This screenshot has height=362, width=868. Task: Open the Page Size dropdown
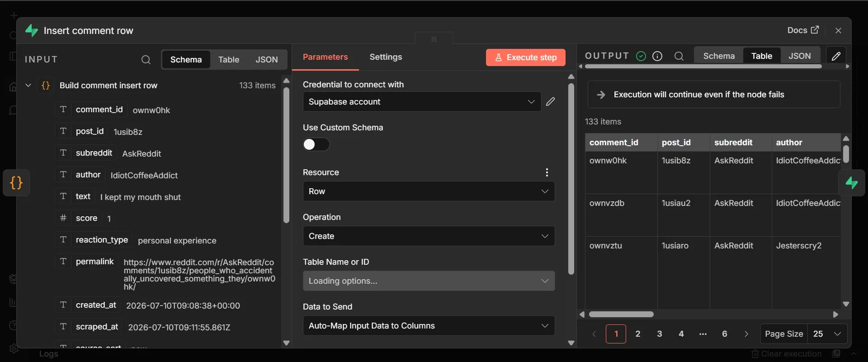(x=827, y=334)
